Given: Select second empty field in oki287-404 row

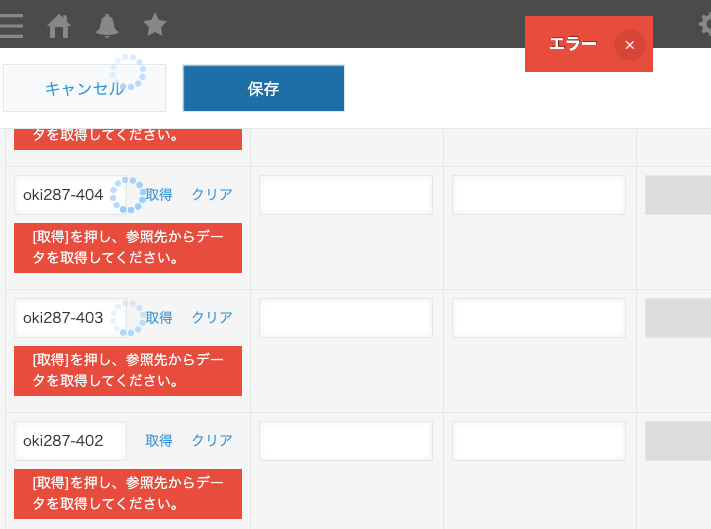Looking at the screenshot, I should click(x=539, y=195).
